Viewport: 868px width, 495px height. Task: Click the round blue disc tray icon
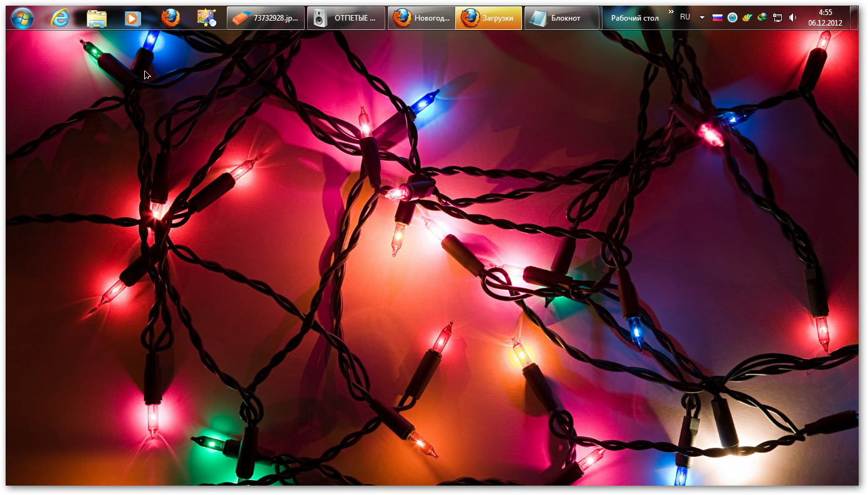point(732,17)
